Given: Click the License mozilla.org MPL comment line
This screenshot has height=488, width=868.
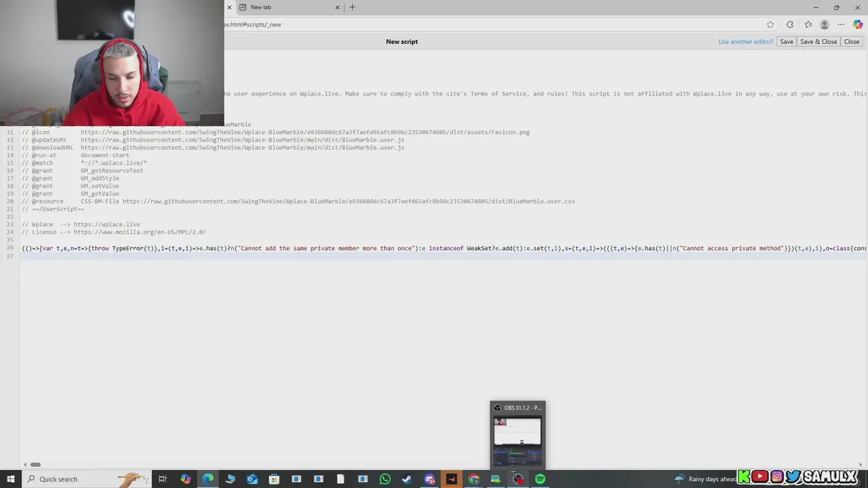Looking at the screenshot, I should (x=114, y=232).
